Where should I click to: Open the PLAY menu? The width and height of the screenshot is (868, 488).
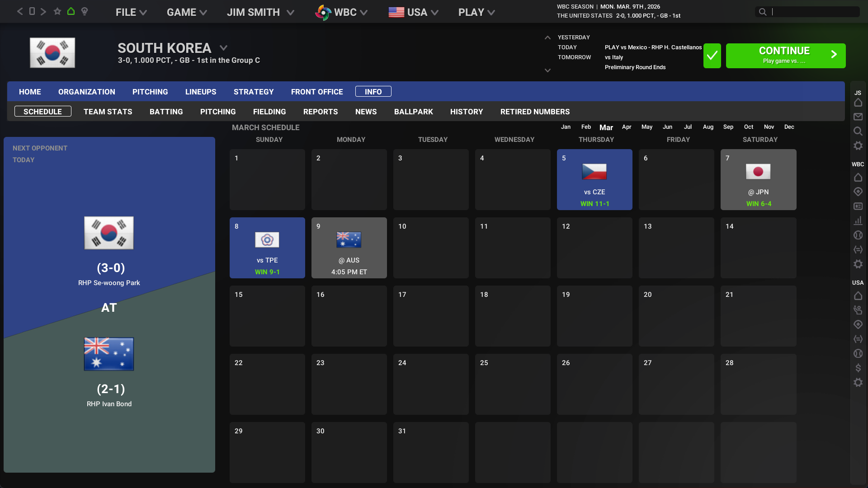pyautogui.click(x=476, y=12)
